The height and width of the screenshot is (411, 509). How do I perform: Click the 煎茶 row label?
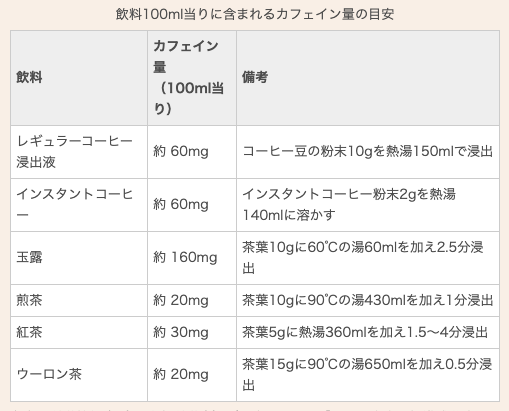click(x=29, y=300)
